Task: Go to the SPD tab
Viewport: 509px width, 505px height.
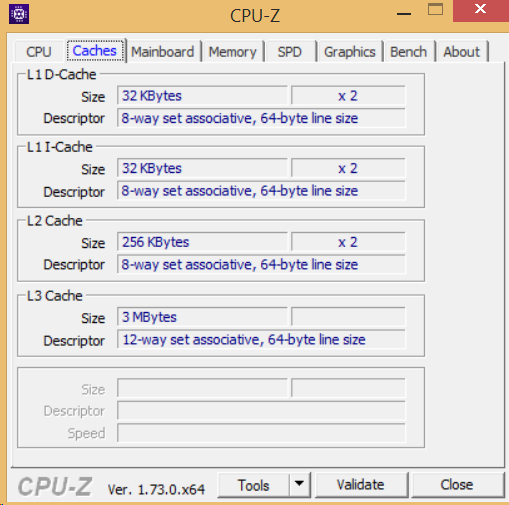Action: click(290, 52)
